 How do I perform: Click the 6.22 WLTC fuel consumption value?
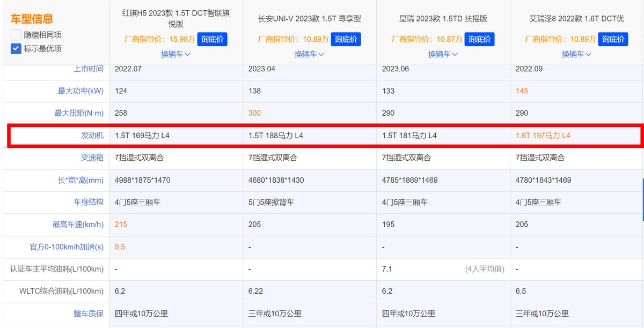pos(256,292)
